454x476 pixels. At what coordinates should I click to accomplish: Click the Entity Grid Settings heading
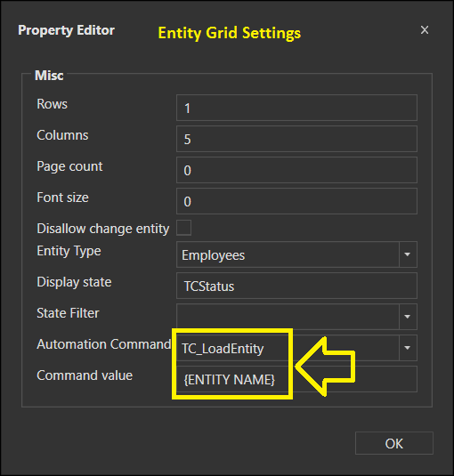230,33
